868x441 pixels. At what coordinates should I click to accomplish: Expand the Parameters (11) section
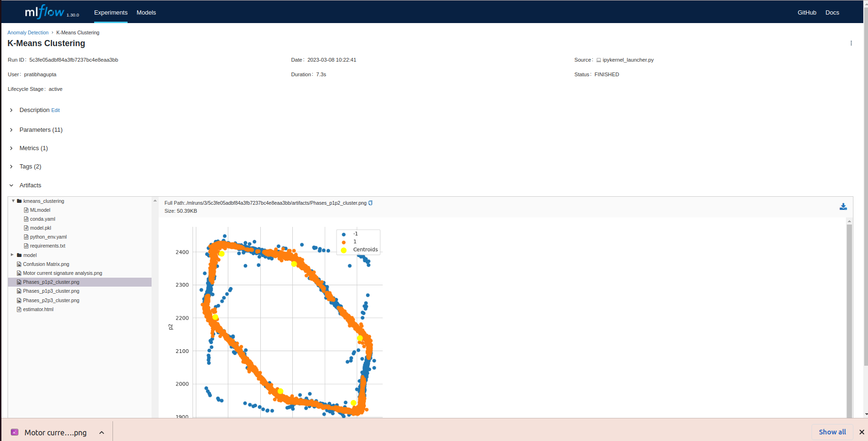11,130
